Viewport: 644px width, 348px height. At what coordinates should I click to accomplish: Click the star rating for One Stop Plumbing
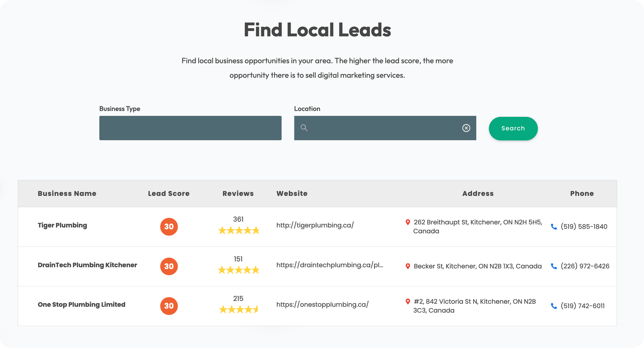(238, 309)
